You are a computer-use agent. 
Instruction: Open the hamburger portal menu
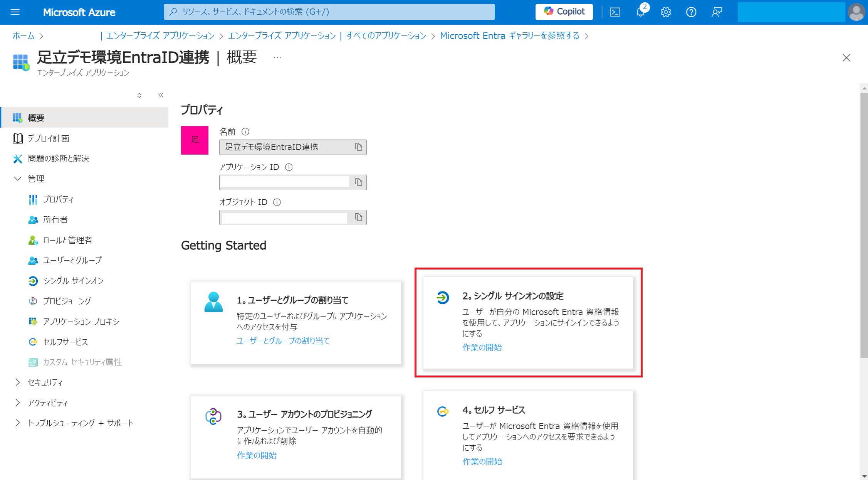pyautogui.click(x=15, y=12)
